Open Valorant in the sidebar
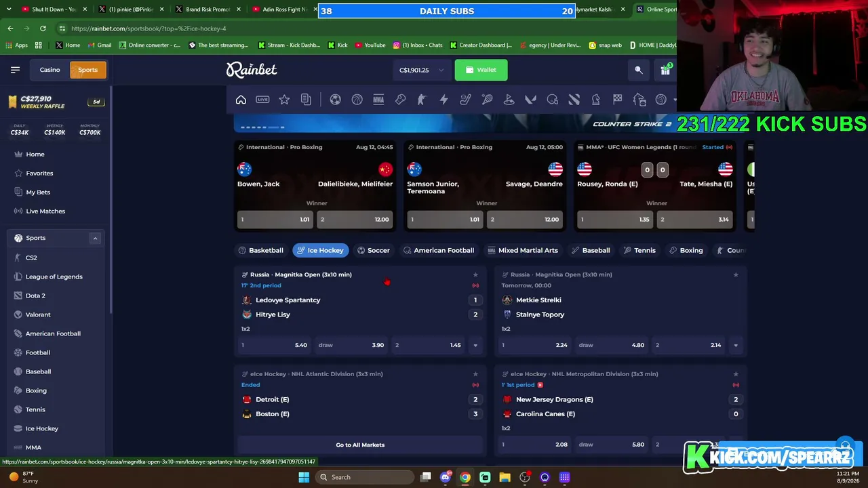Screen dimensions: 868x488 click(38, 314)
